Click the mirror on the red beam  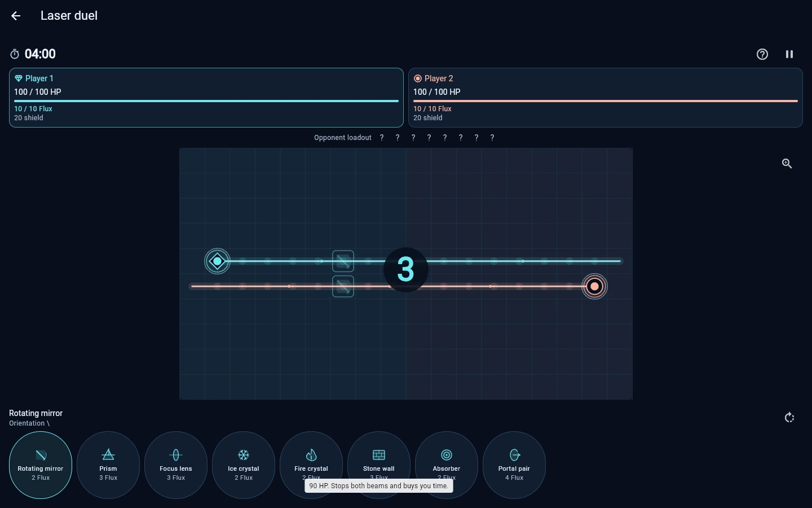click(x=343, y=286)
